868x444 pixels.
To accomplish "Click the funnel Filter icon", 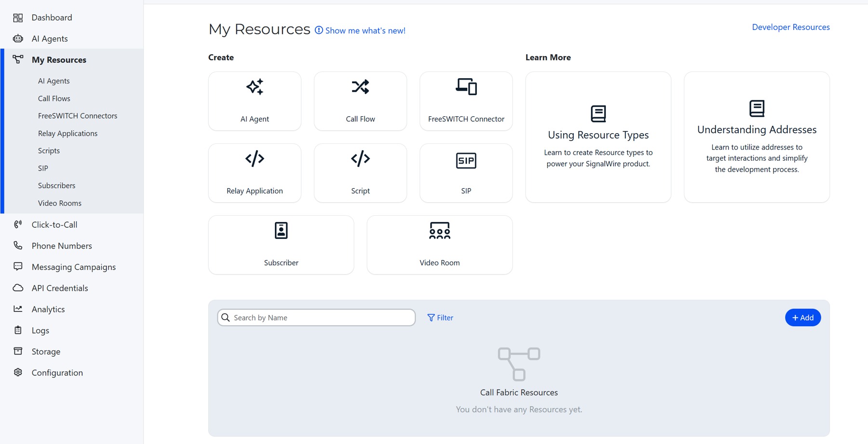I will (431, 318).
